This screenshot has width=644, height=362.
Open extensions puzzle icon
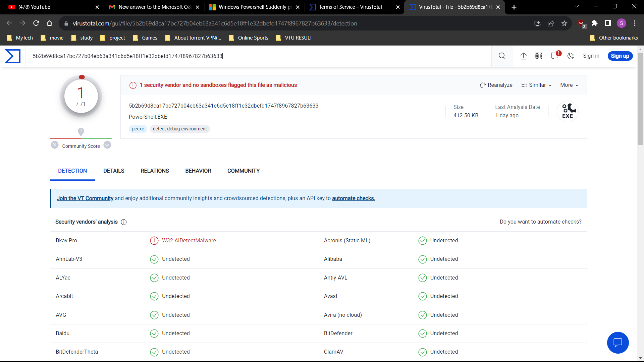tap(594, 23)
